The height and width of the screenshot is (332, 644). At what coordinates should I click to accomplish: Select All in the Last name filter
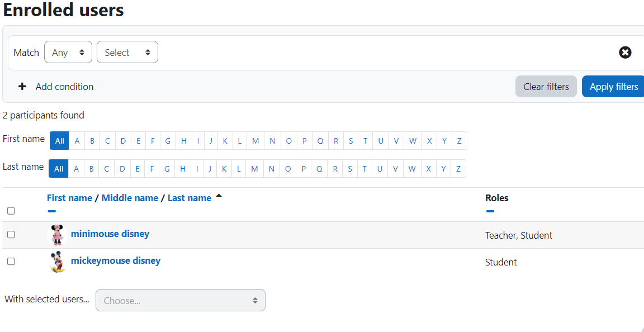[x=58, y=169]
